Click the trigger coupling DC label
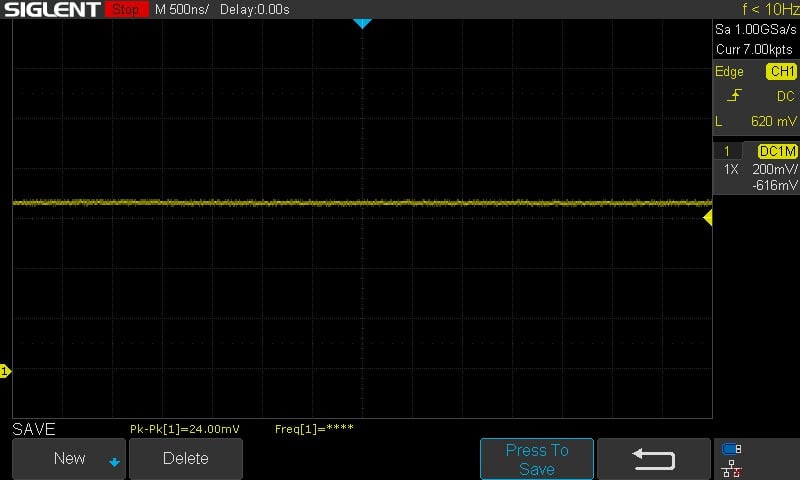This screenshot has width=800, height=480. 785,96
